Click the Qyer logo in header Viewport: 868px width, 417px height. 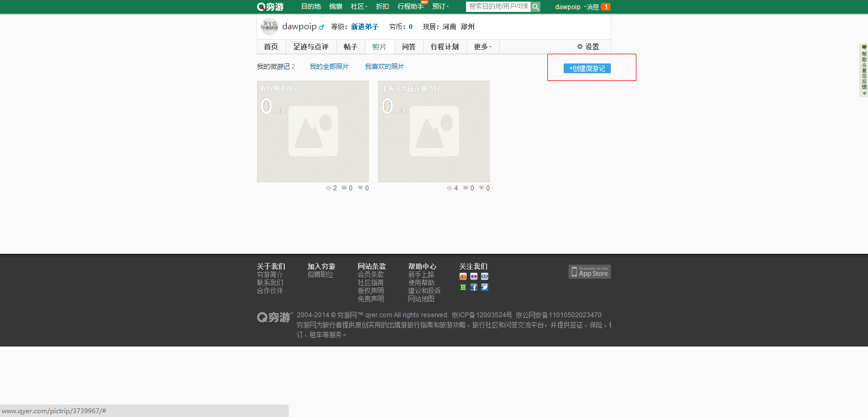(270, 7)
